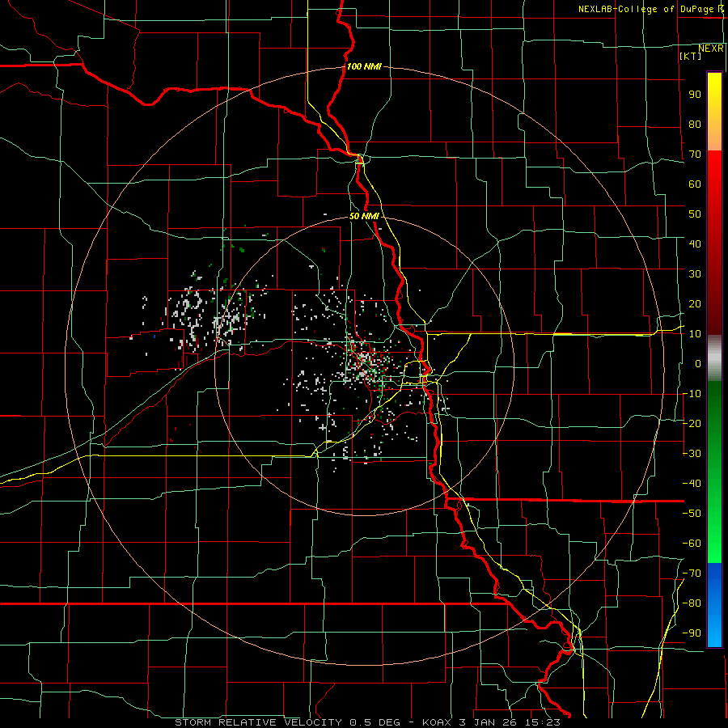Click the positive 60 knot scale label
This screenshot has width=728, height=728.
click(x=695, y=184)
